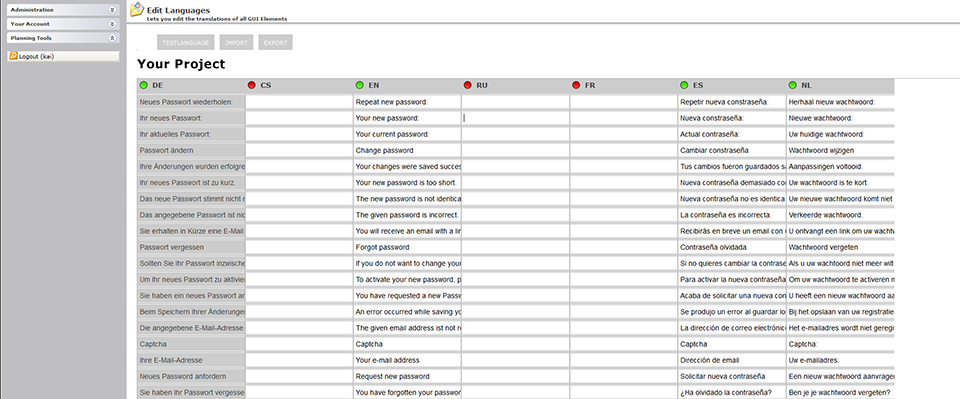The height and width of the screenshot is (399, 960).
Task: Toggle the green status dot for EN
Action: point(359,85)
